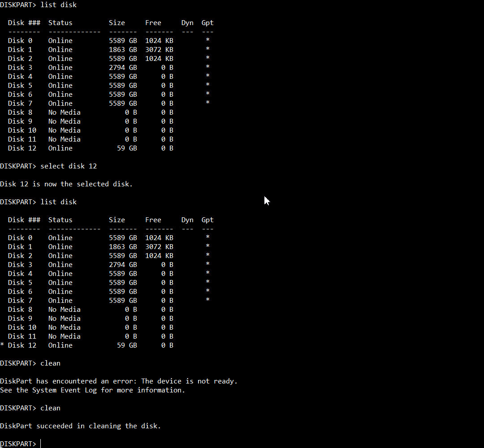Click the 'Gpt' column header in second table

(207, 220)
